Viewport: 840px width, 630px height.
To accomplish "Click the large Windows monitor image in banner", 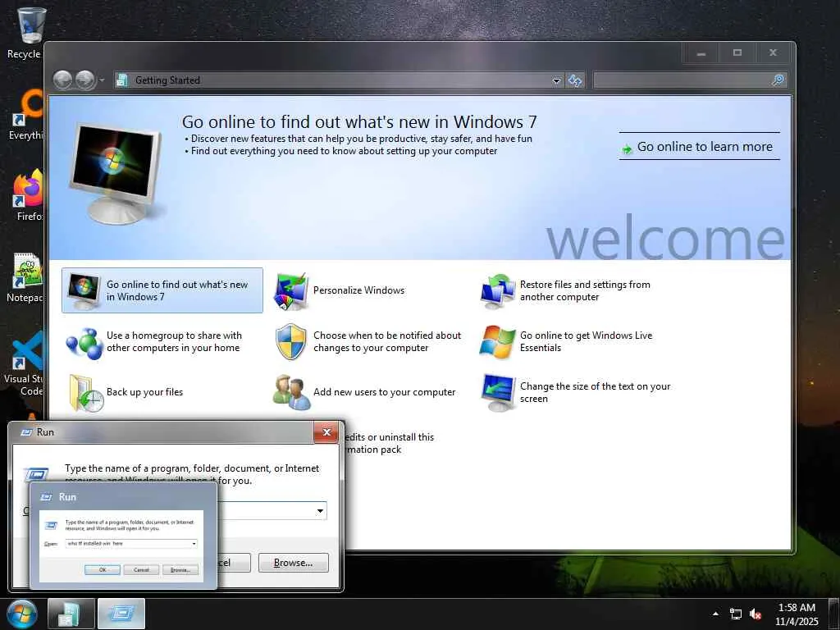I will tap(115, 173).
